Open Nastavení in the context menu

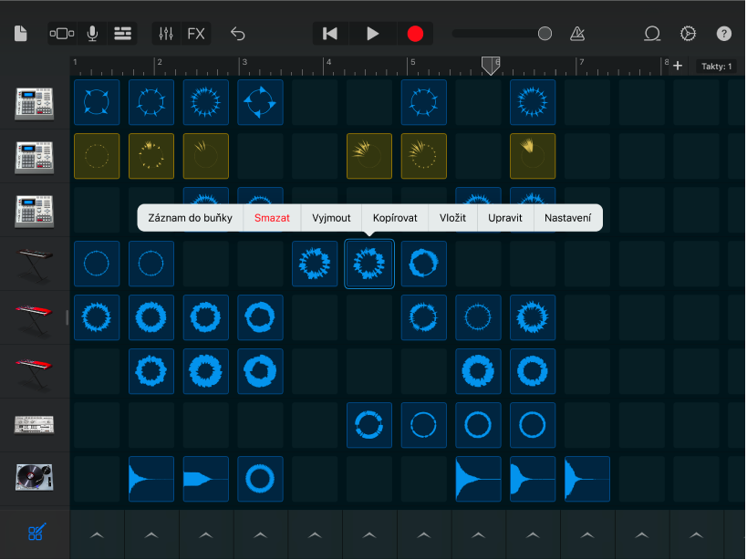pyautogui.click(x=567, y=218)
